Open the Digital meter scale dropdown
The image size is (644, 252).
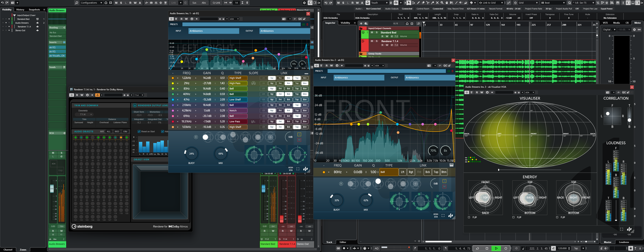point(609,30)
